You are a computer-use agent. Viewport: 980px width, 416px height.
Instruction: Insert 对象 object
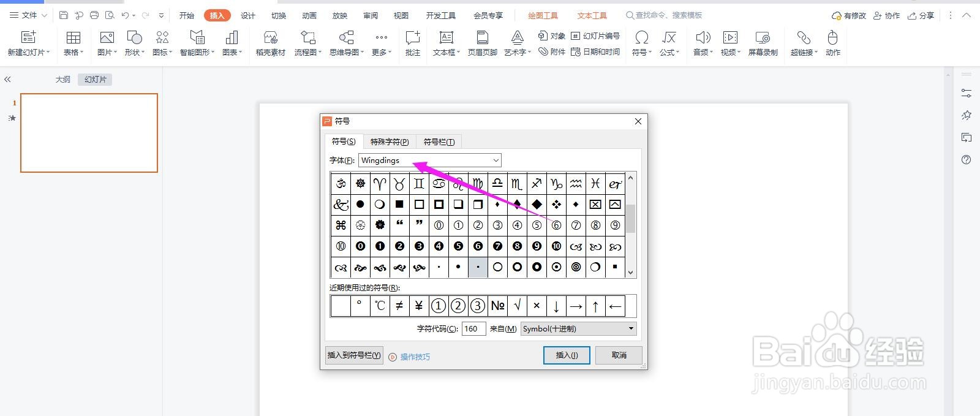552,36
